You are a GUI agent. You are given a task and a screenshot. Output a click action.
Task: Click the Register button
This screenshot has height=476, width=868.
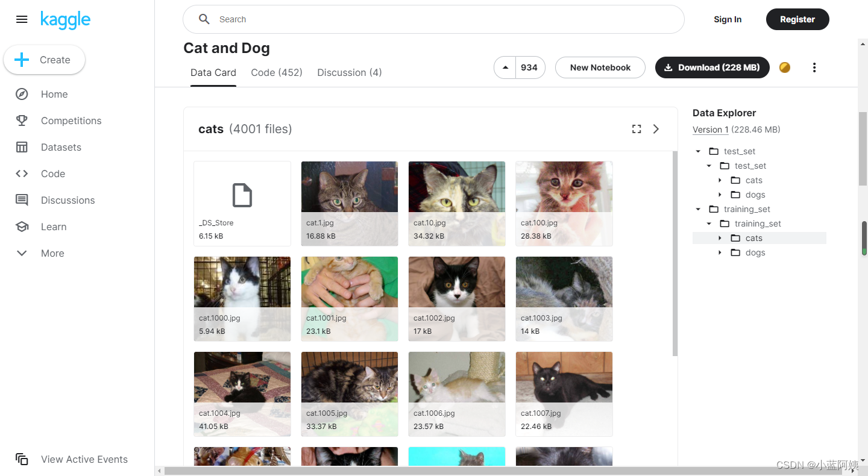(x=797, y=19)
